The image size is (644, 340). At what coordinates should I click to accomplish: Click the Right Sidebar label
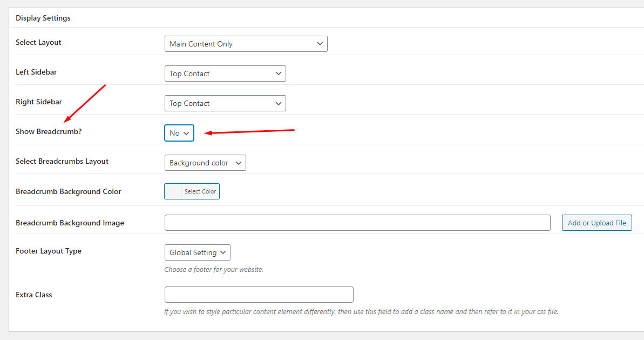click(39, 102)
